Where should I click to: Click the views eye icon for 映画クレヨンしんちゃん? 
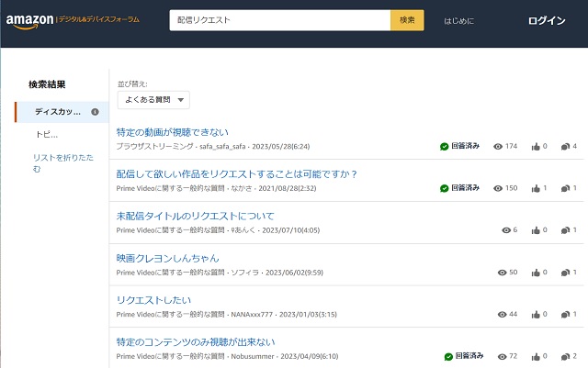pos(503,273)
